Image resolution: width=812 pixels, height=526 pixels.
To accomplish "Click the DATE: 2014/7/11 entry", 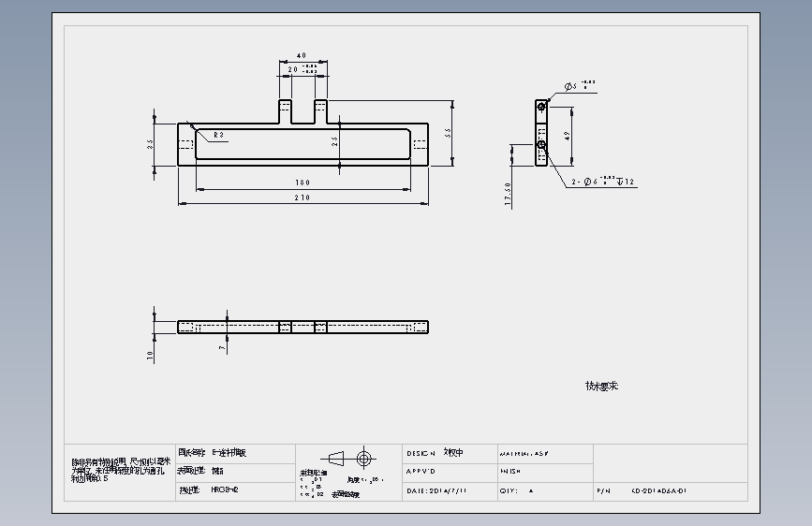I will (436, 490).
